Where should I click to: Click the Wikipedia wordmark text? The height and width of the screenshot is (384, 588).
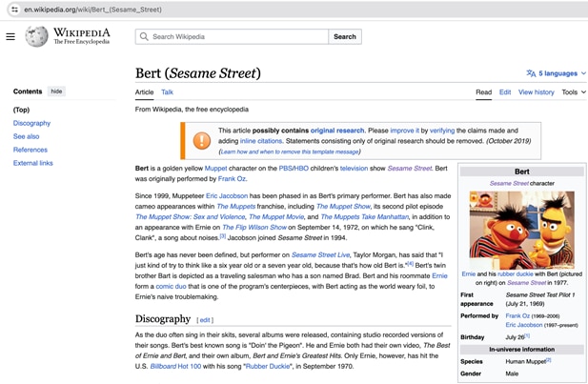click(x=81, y=32)
